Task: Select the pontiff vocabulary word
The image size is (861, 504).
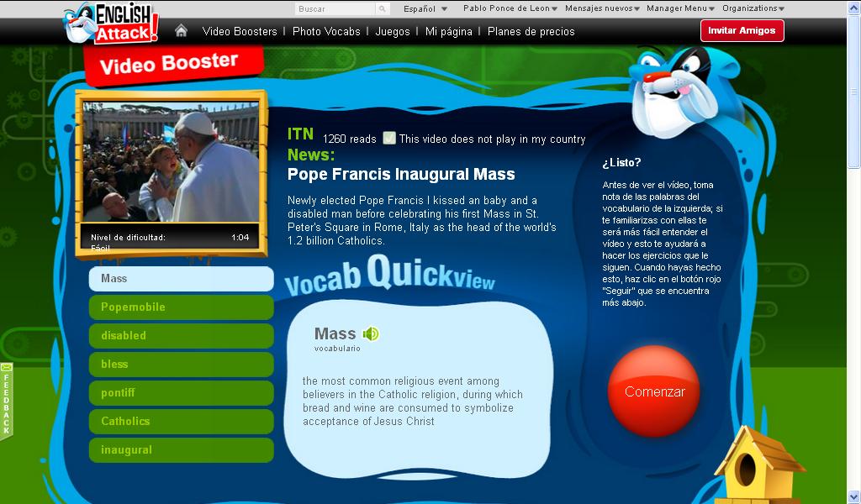Action: tap(182, 392)
